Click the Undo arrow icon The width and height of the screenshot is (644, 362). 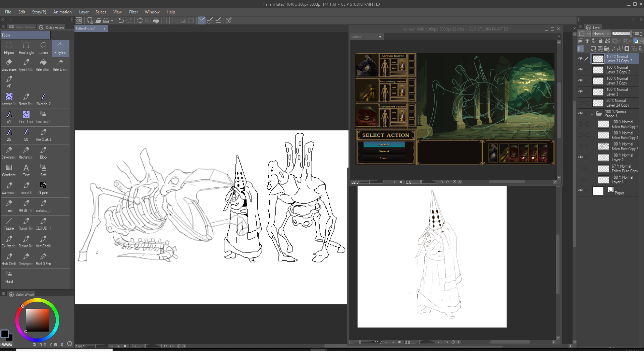click(121, 20)
